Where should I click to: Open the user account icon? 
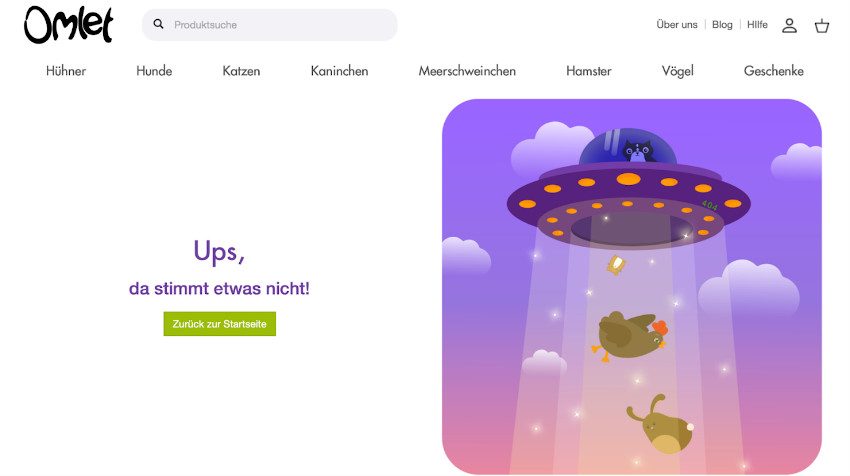coord(789,25)
